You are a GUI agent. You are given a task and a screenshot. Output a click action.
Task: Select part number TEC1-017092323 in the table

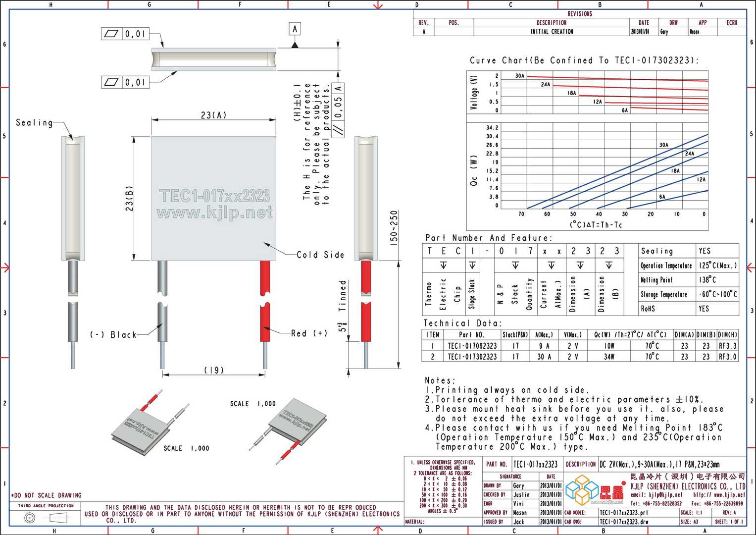(472, 346)
